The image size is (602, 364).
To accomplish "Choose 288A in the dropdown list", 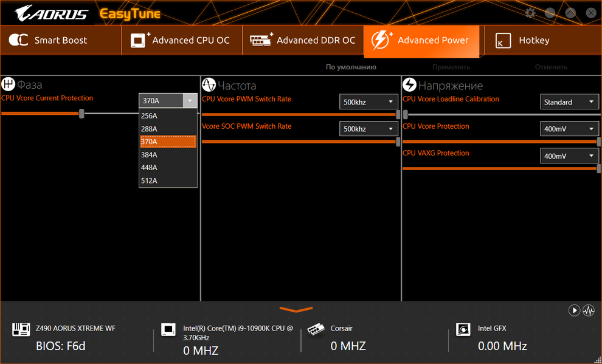I will (x=168, y=129).
